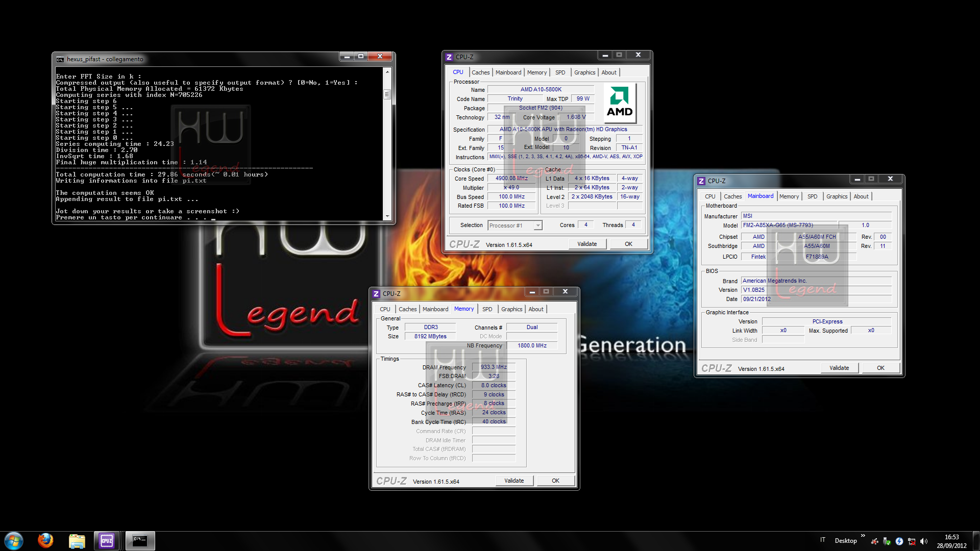Click Validate in the CPU window
980x551 pixels.
pyautogui.click(x=587, y=244)
